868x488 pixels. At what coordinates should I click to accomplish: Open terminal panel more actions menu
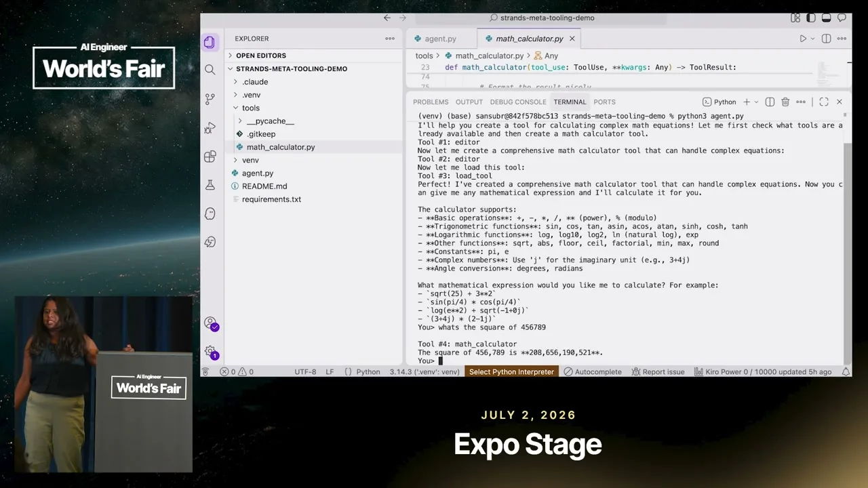[801, 102]
